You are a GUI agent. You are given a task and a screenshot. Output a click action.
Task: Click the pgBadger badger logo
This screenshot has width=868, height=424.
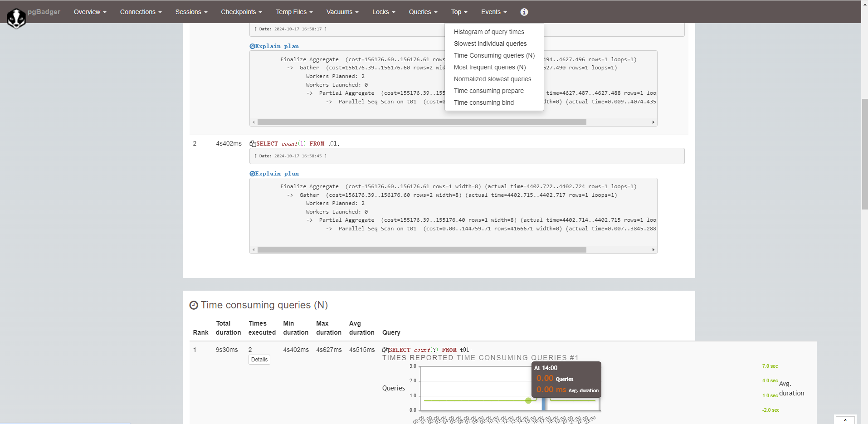[x=16, y=18]
